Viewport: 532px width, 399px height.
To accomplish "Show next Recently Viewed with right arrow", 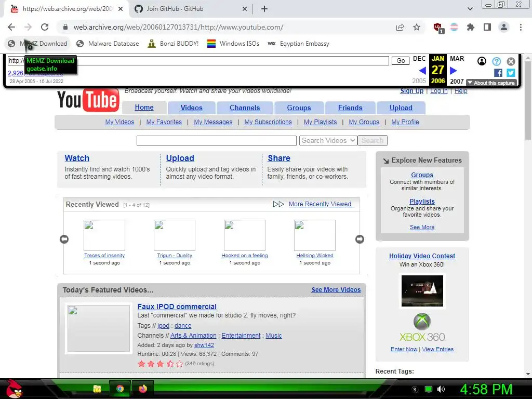I will coord(360,239).
